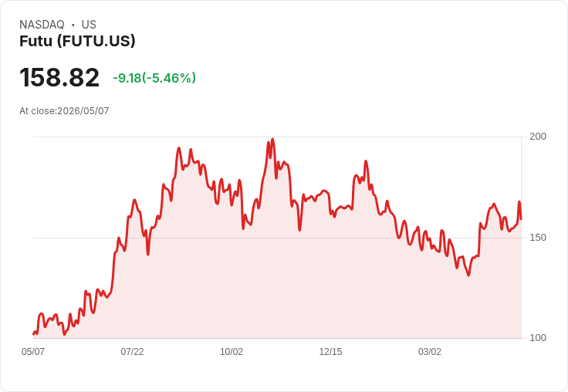Image resolution: width=568 pixels, height=392 pixels.
Task: Click the 07/22 date on x-axis
Action: 132,351
